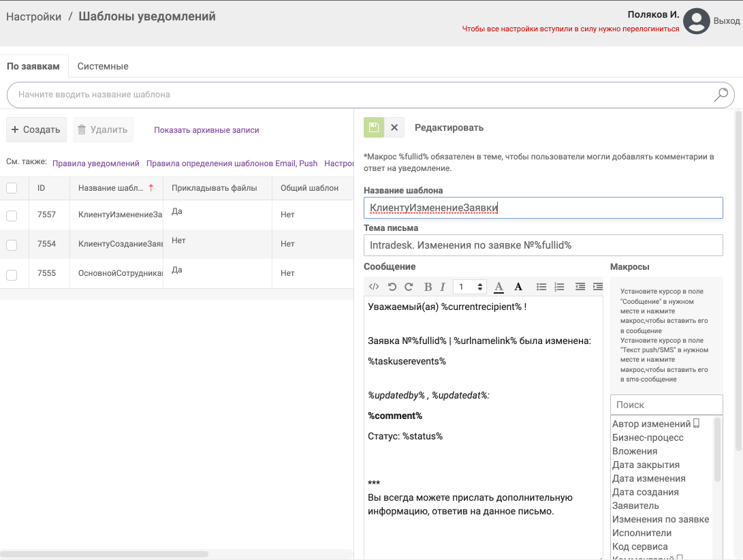Click the Создать button
The height and width of the screenshot is (560, 743).
click(36, 129)
